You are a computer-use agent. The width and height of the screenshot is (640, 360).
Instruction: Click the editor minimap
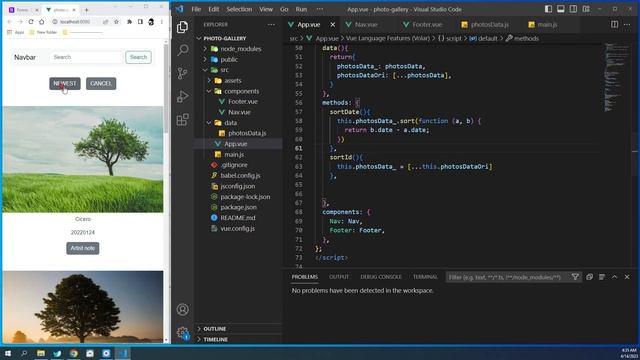(617, 78)
